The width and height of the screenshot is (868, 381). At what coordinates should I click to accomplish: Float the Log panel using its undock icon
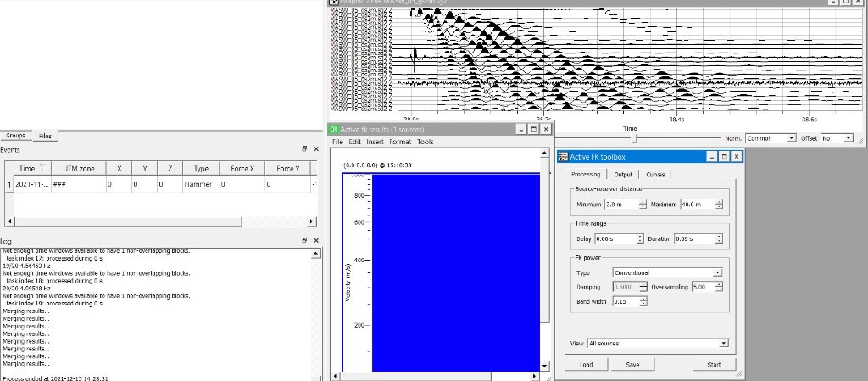click(x=304, y=242)
